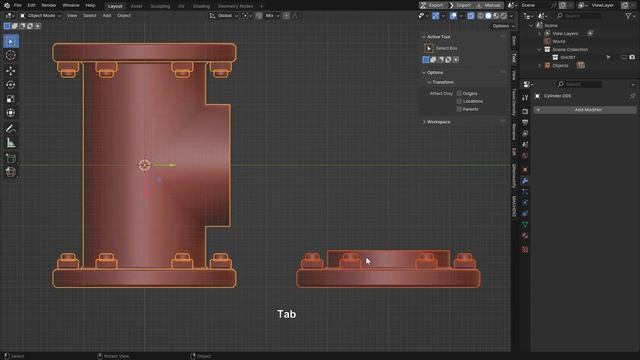The image size is (640, 360).
Task: Open the Object Mode dropdown
Action: click(x=40, y=16)
